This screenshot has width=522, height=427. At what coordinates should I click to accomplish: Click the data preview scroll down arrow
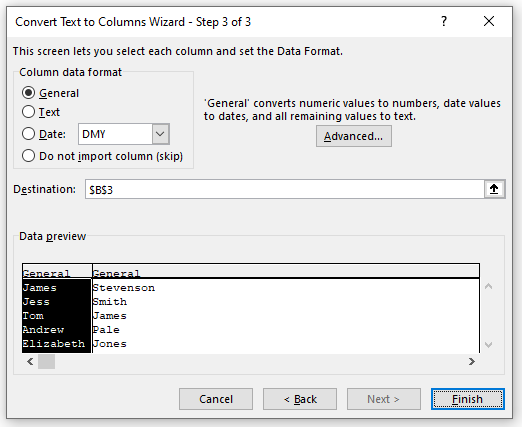(488, 344)
